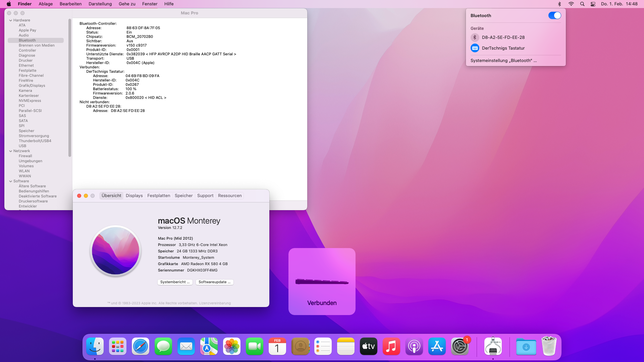Select USB in the Hardware list
The image size is (644, 362).
[x=22, y=146]
